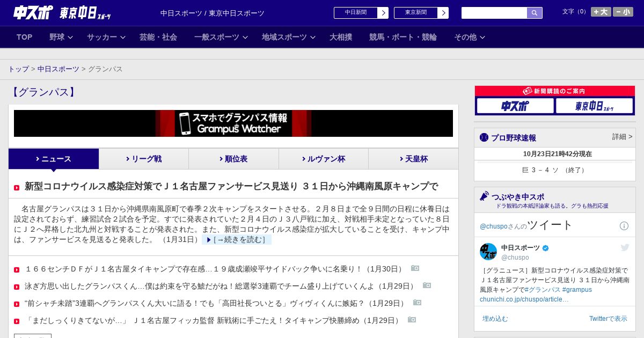Click the 巨 3−4 ソ score line
Screen dimensions: 644x338
(555, 170)
